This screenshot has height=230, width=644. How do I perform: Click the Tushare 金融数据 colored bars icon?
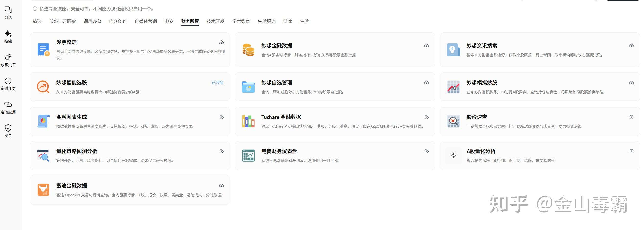(x=248, y=121)
